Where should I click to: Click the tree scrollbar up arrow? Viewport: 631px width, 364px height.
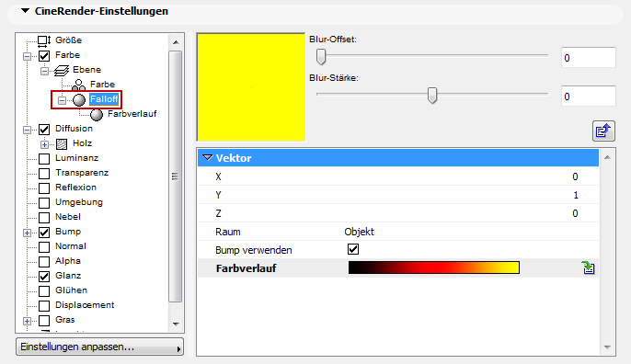click(176, 42)
